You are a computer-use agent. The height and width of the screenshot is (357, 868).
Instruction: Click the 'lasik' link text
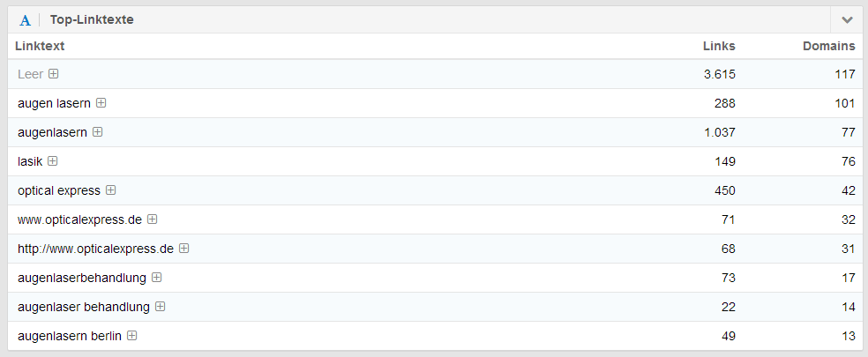tap(30, 161)
